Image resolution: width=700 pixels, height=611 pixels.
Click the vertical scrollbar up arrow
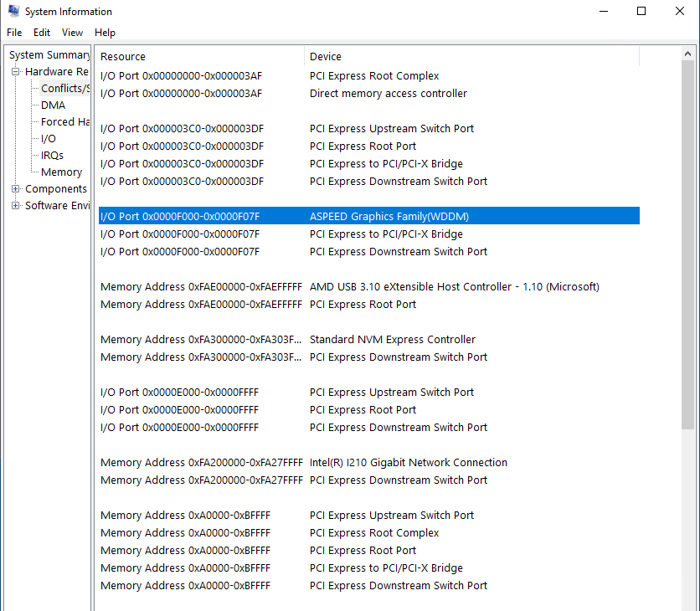point(688,54)
